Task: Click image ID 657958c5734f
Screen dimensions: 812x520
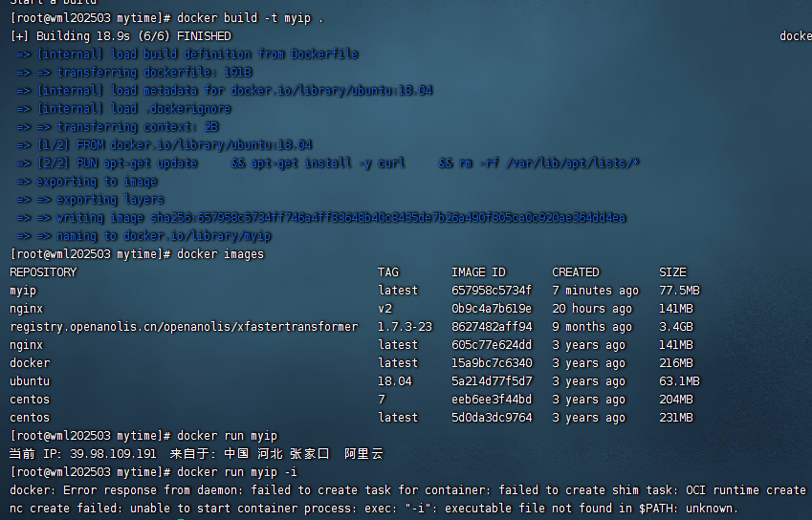Action: click(x=492, y=291)
